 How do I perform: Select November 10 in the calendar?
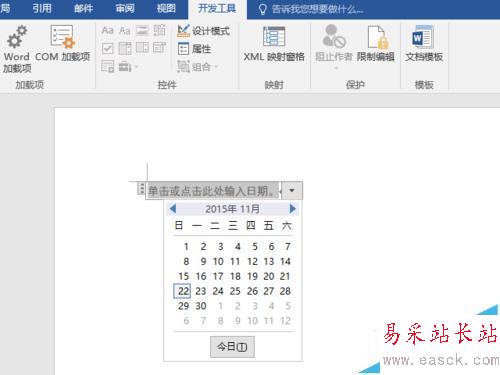pyautogui.click(x=218, y=261)
